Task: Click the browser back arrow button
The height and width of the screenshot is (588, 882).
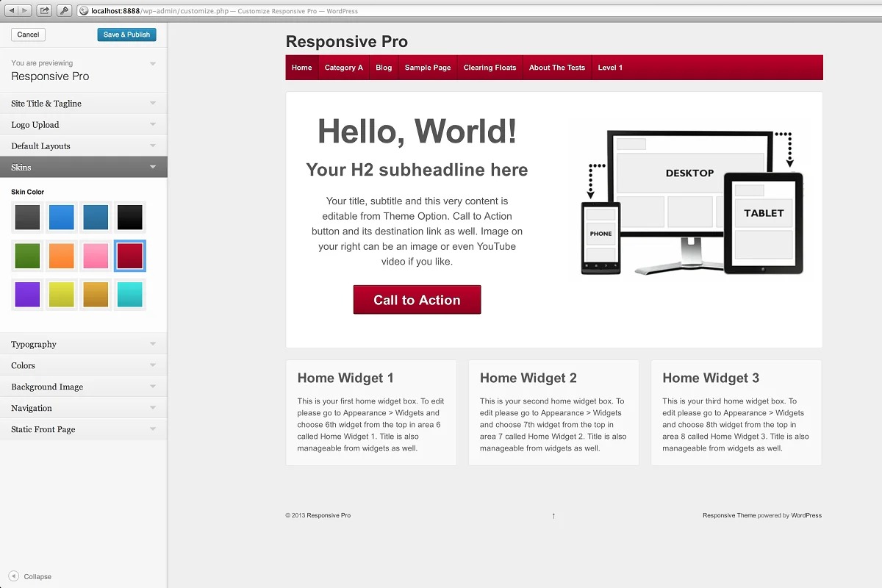Action: [12, 10]
